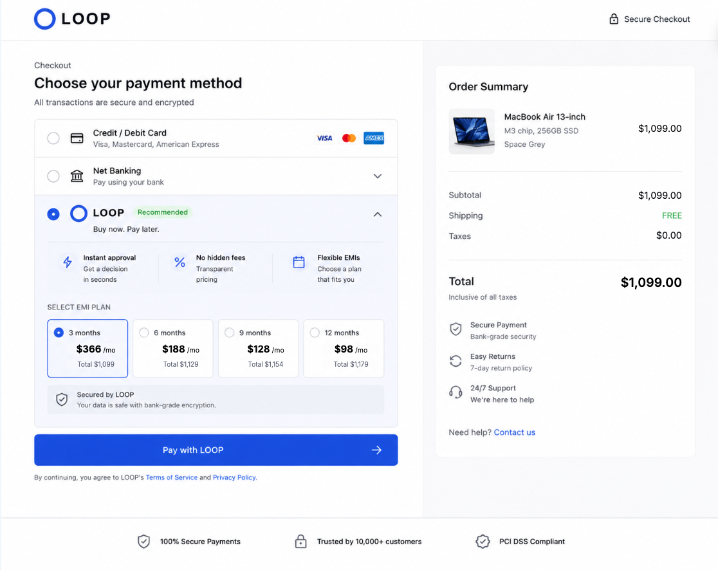Click the Order Summary heading
The image size is (718, 588).
[488, 87]
